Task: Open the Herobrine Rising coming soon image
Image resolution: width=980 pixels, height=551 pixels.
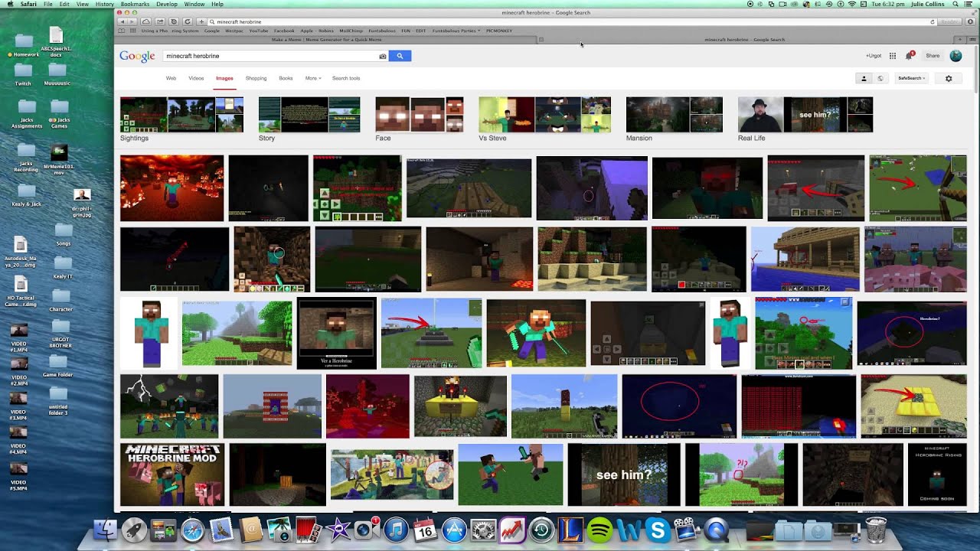Action: pos(936,474)
